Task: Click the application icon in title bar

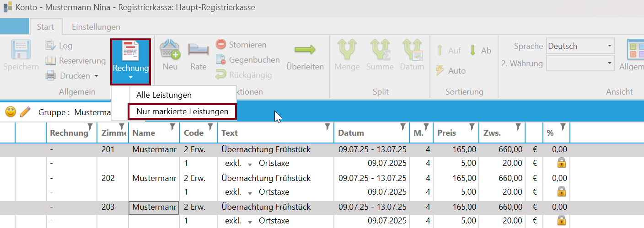Action: [x=8, y=7]
